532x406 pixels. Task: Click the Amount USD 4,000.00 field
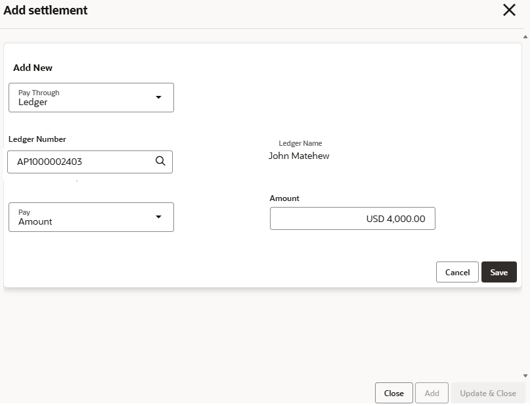(353, 219)
